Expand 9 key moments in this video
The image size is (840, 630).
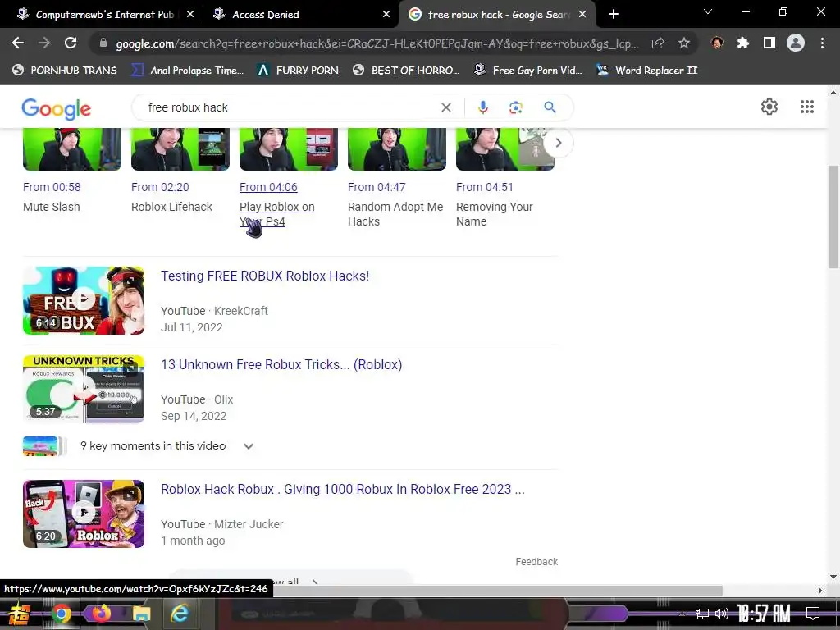(248, 446)
